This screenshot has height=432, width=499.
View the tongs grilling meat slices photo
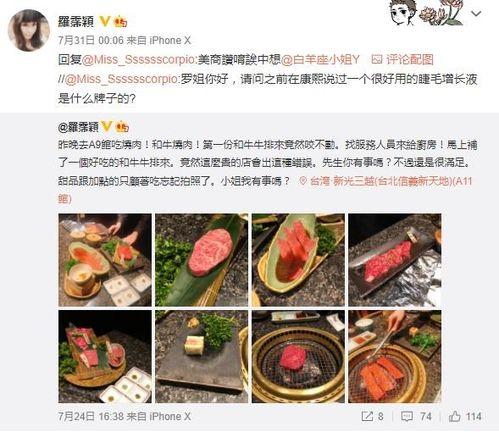click(x=395, y=356)
